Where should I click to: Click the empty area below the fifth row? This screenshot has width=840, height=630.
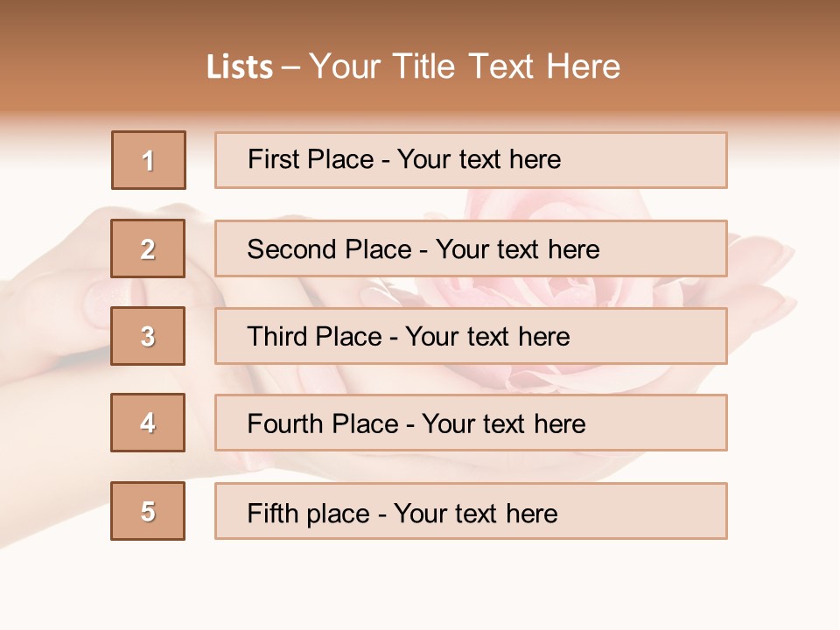pyautogui.click(x=420, y=586)
